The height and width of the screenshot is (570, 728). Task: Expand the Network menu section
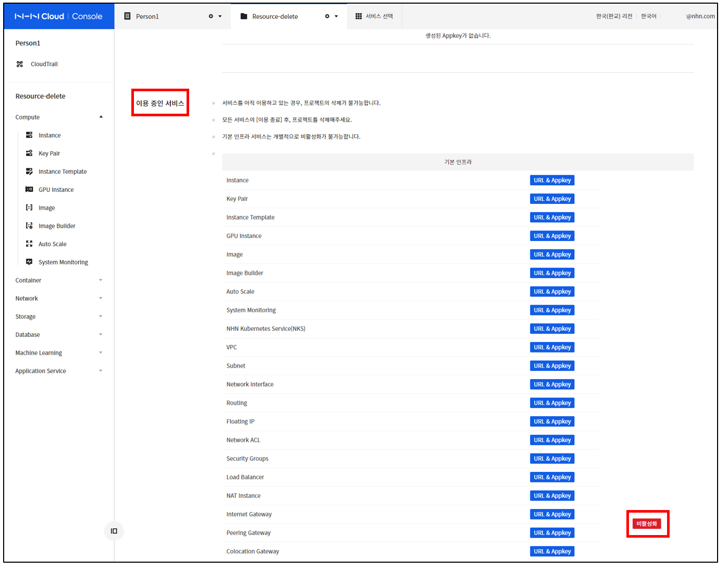[x=101, y=299]
